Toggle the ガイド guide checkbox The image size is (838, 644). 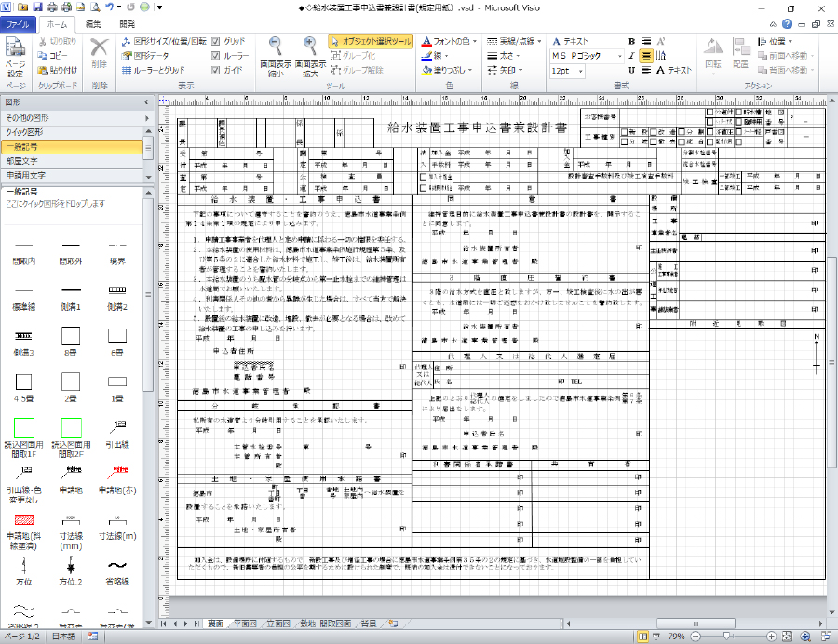pos(216,70)
